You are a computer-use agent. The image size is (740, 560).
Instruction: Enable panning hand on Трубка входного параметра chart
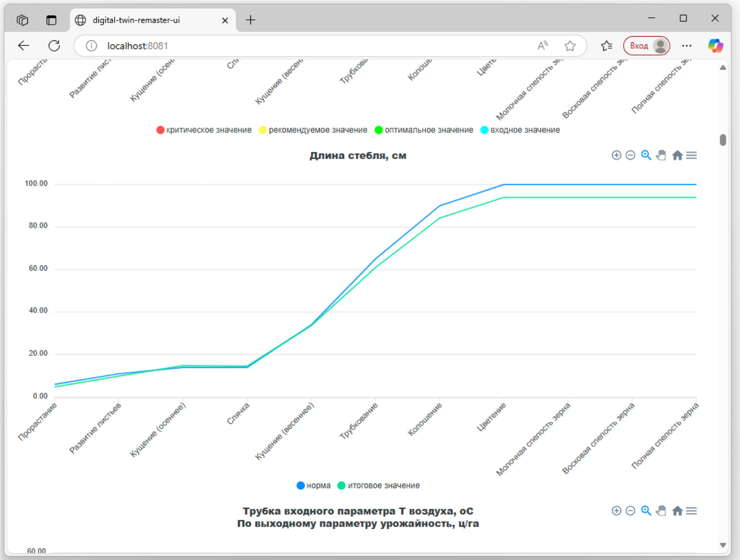coord(661,511)
